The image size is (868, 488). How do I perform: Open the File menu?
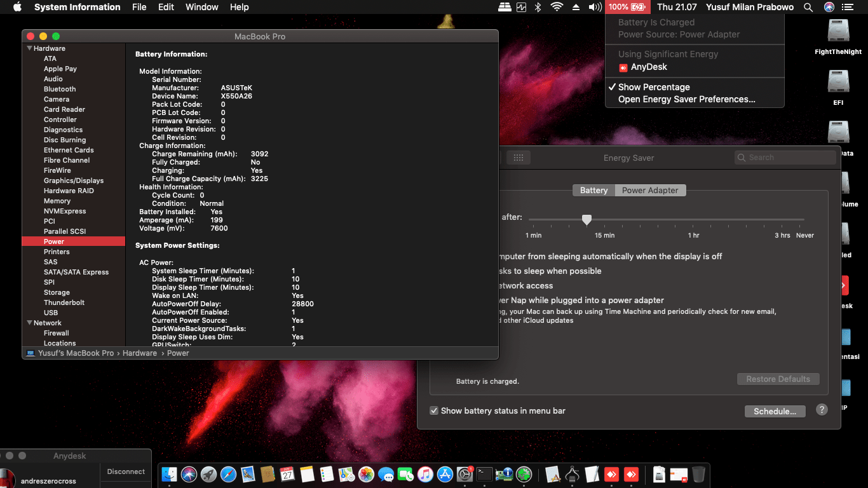click(139, 7)
